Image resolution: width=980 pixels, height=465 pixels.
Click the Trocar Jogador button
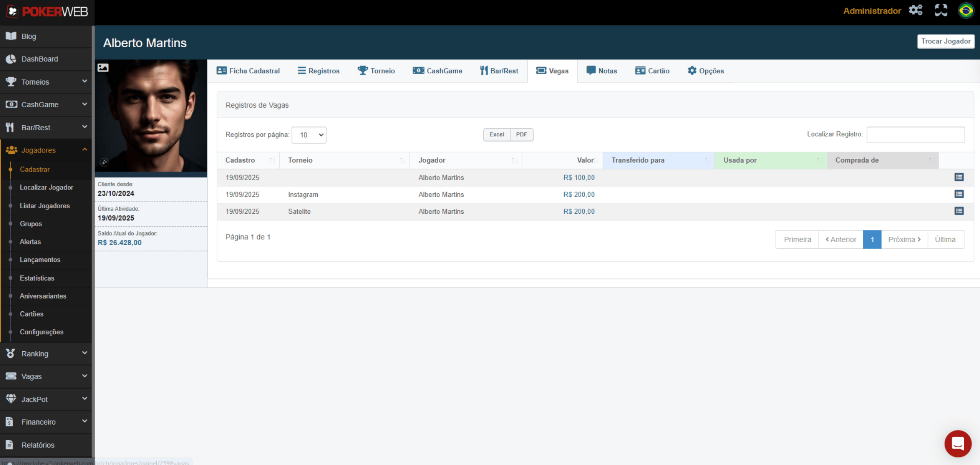(x=946, y=41)
